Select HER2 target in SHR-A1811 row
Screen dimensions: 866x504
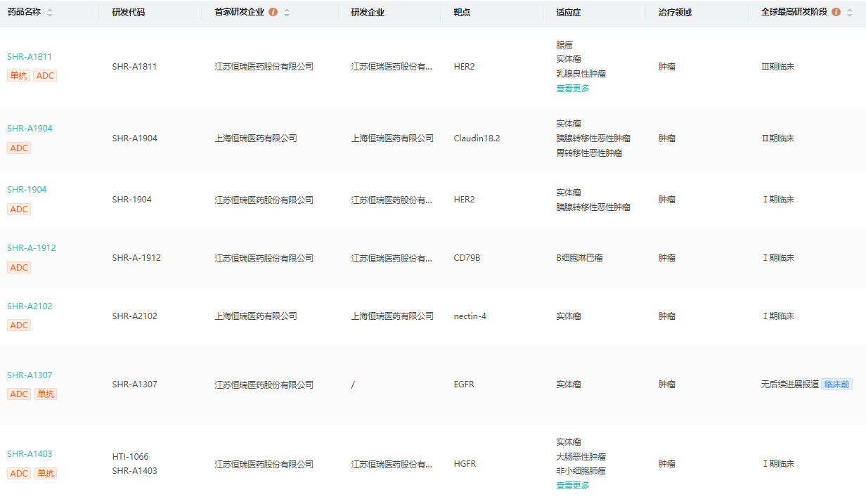(465, 67)
